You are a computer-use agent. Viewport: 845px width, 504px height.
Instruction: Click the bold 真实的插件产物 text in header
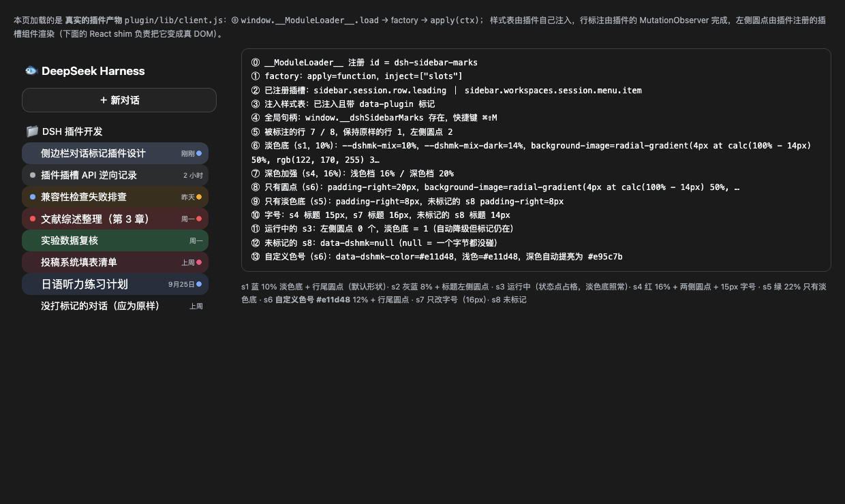[x=93, y=20]
